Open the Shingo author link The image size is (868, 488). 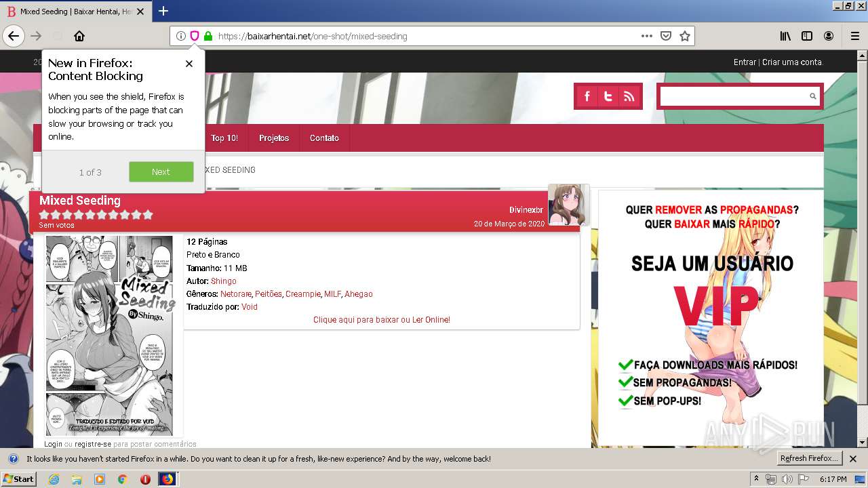(223, 281)
